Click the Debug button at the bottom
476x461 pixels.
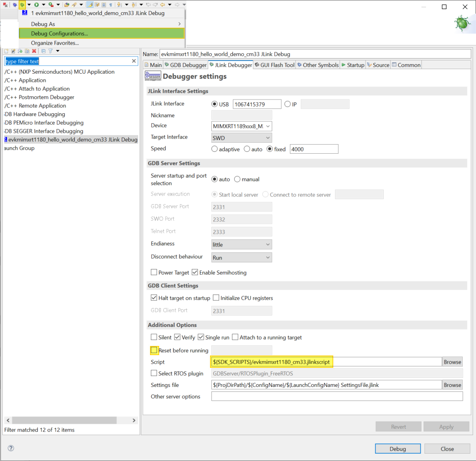click(x=397, y=449)
